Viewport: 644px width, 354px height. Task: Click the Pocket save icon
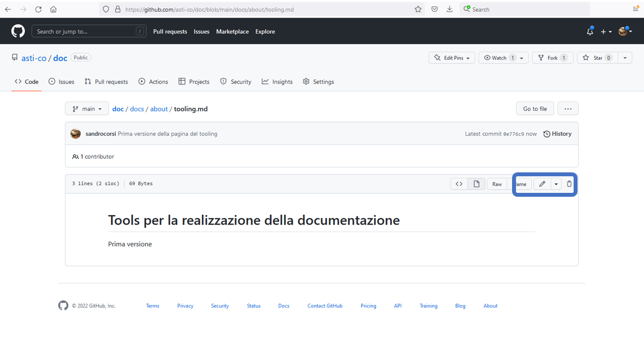[x=434, y=9]
